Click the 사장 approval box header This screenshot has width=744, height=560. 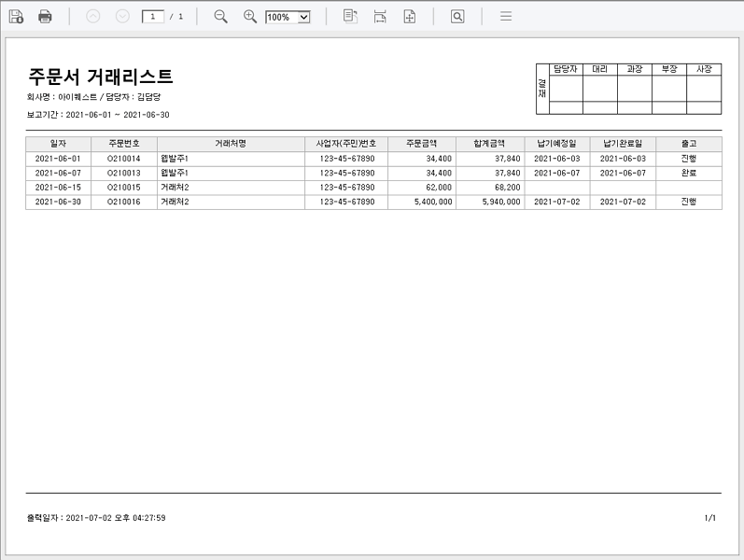(704, 69)
